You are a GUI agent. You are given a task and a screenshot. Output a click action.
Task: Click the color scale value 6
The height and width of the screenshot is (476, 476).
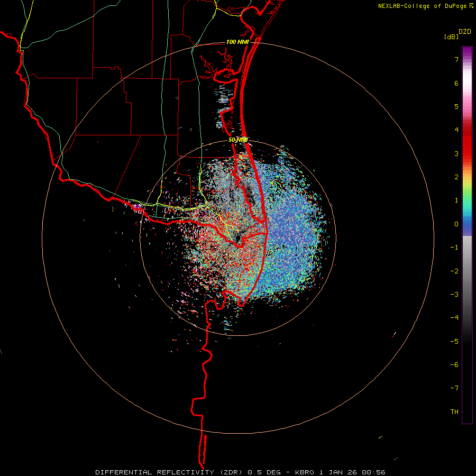[456, 83]
